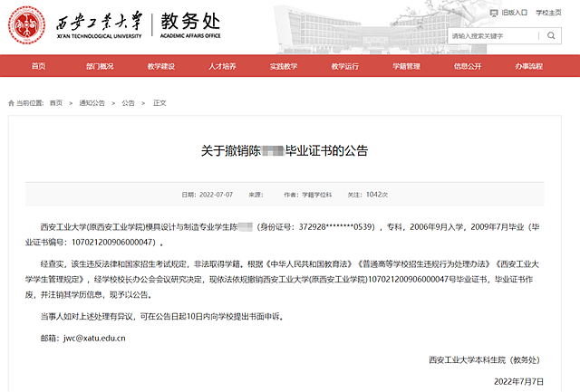Click the author text 学籍学位科
This screenshot has height=392, width=580.
(316, 195)
